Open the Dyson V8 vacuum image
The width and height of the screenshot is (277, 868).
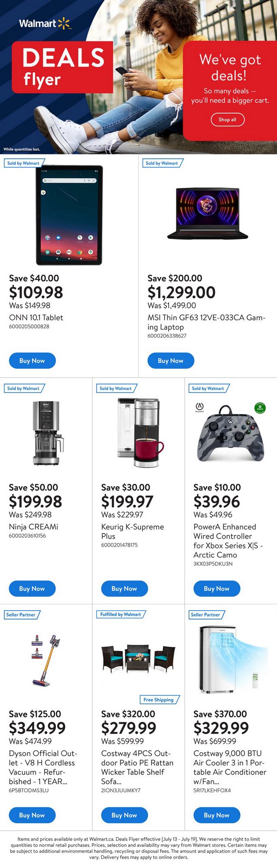click(46, 660)
